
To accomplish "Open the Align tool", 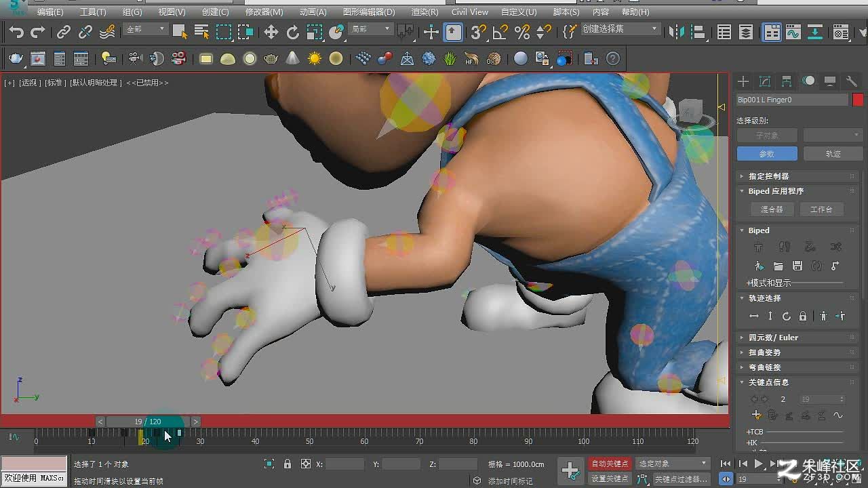I will 700,32.
